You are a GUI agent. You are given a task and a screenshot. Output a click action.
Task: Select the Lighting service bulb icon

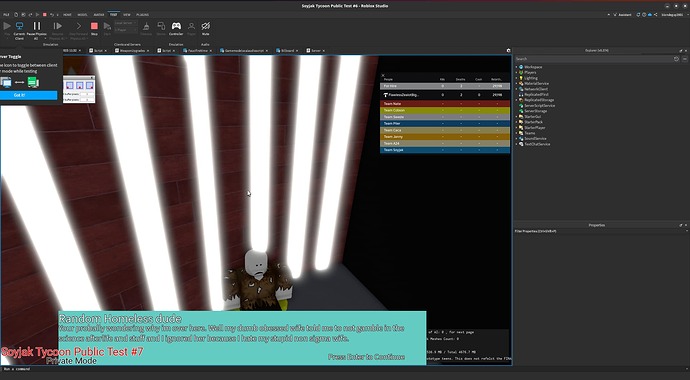521,78
